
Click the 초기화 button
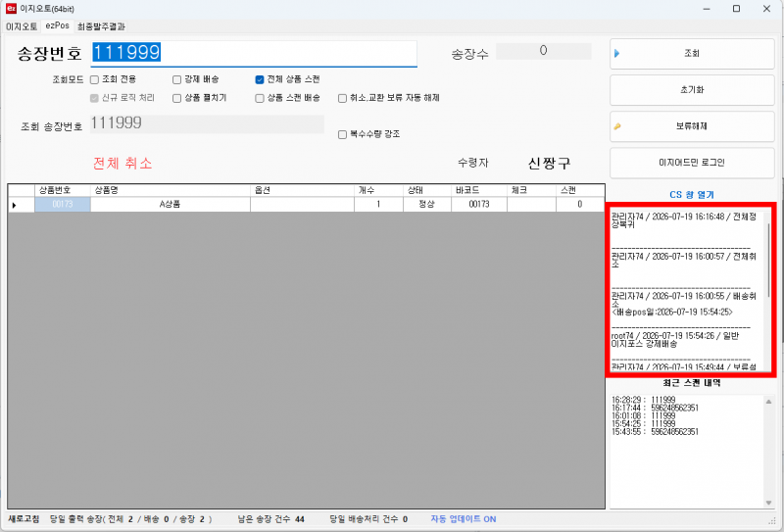(x=692, y=90)
